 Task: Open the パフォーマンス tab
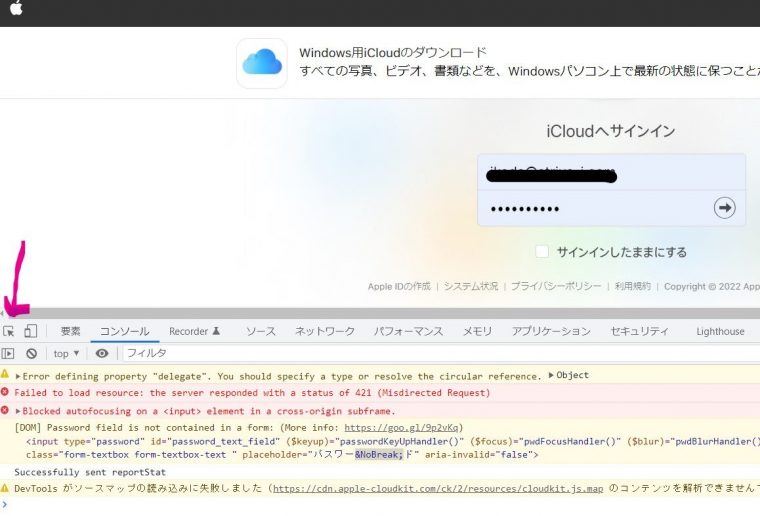click(x=408, y=331)
